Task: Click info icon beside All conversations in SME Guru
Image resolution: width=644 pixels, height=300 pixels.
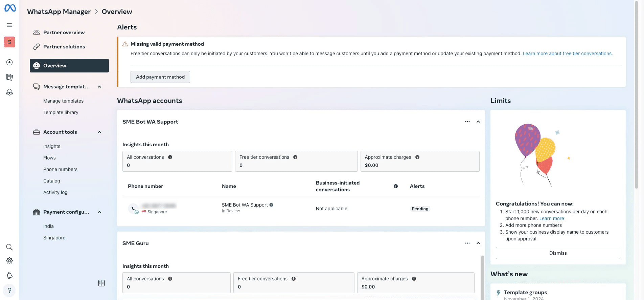Action: pyautogui.click(x=170, y=279)
